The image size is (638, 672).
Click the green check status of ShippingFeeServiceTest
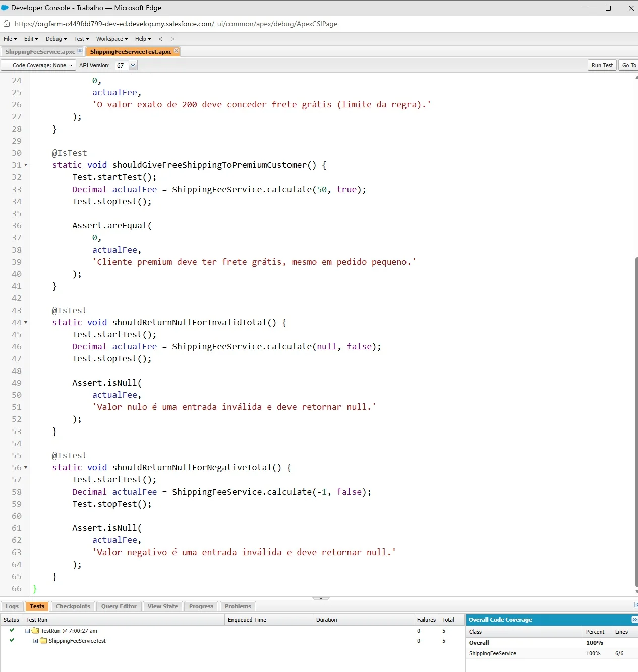click(x=12, y=640)
